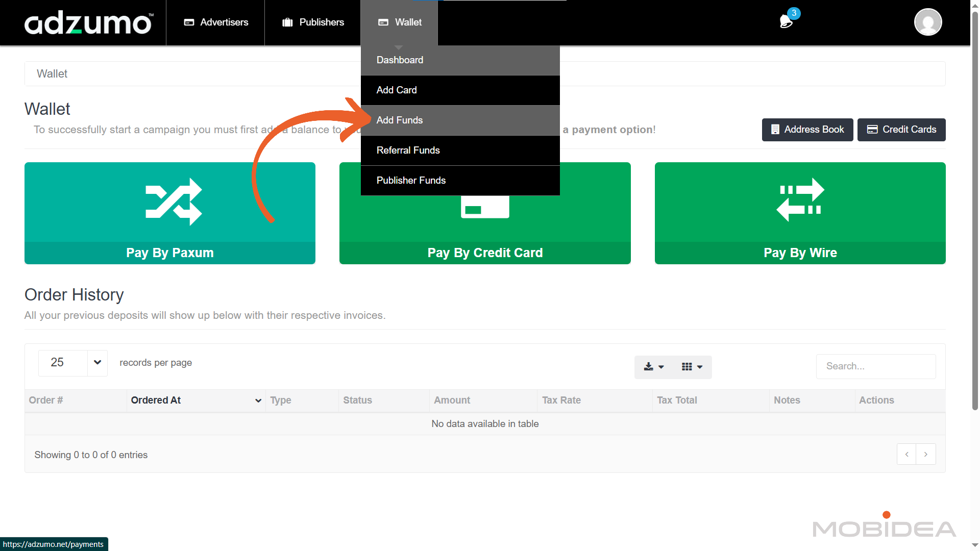Open the export download icon dropdown
Image resolution: width=980 pixels, height=551 pixels.
653,367
